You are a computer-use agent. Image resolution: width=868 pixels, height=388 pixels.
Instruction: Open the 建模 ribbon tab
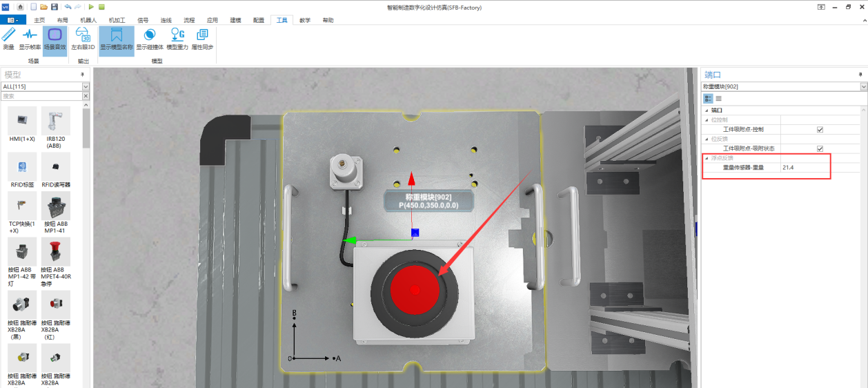point(236,20)
